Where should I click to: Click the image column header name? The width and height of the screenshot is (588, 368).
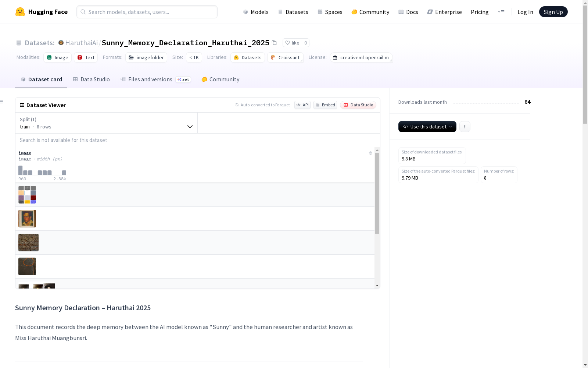[x=25, y=153]
